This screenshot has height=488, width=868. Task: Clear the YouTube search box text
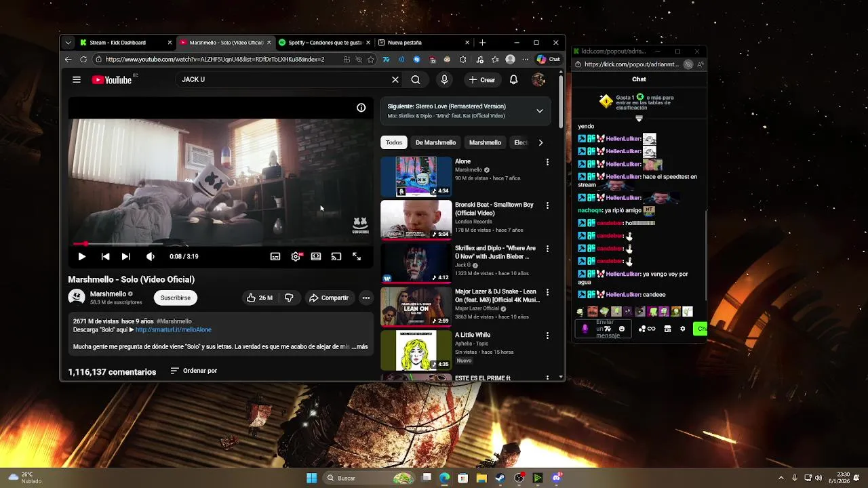point(395,80)
